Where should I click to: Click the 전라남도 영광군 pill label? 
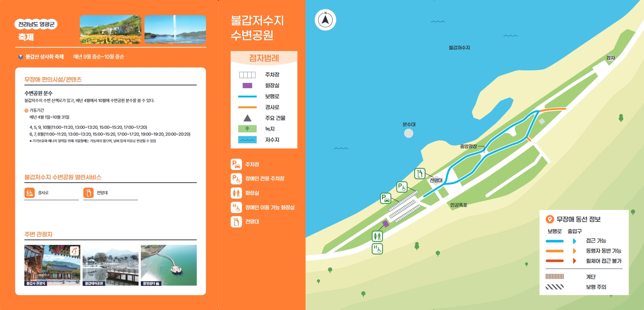36,24
